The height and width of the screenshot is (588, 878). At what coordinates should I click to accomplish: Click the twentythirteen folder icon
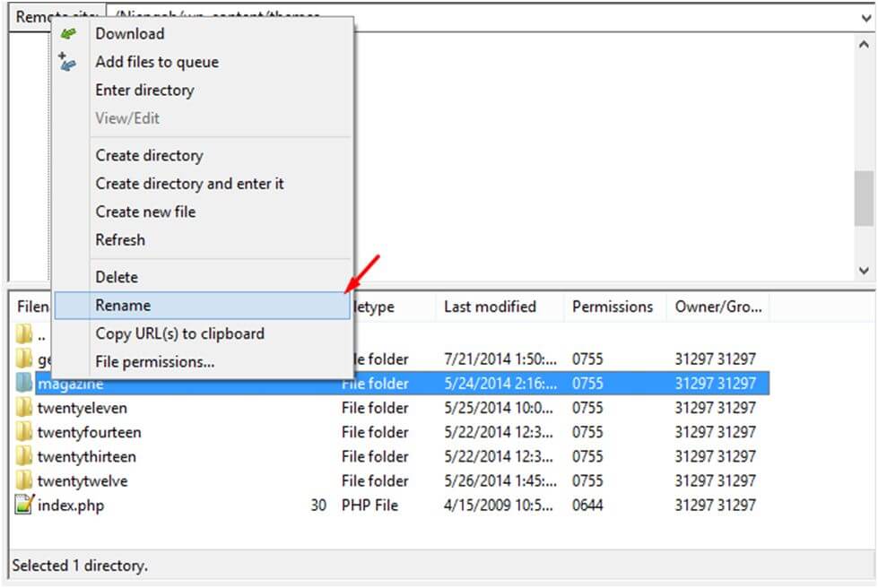point(23,456)
